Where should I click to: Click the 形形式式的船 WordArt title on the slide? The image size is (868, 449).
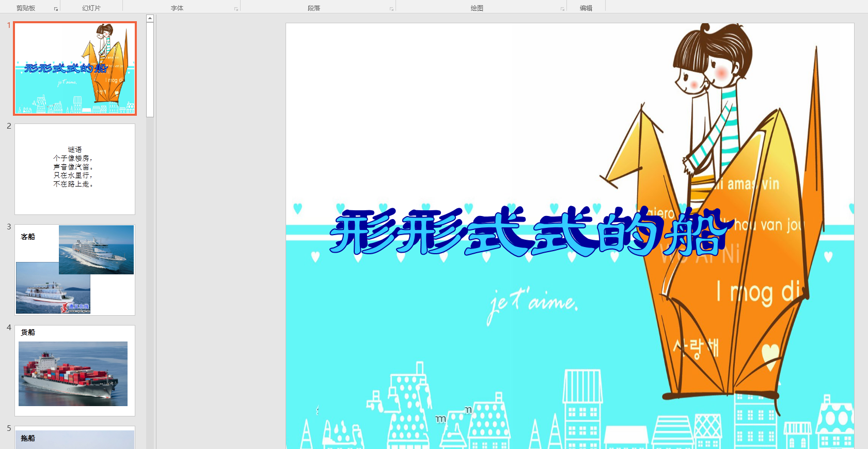(x=532, y=231)
